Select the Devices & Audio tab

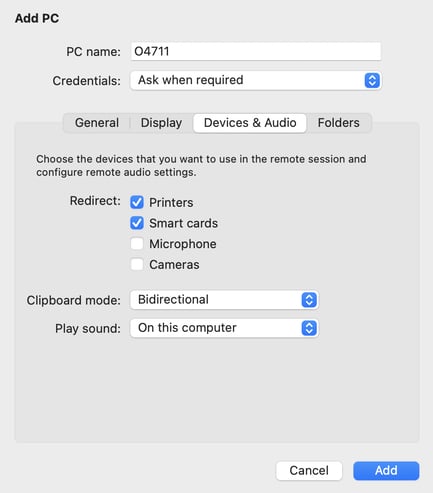250,123
